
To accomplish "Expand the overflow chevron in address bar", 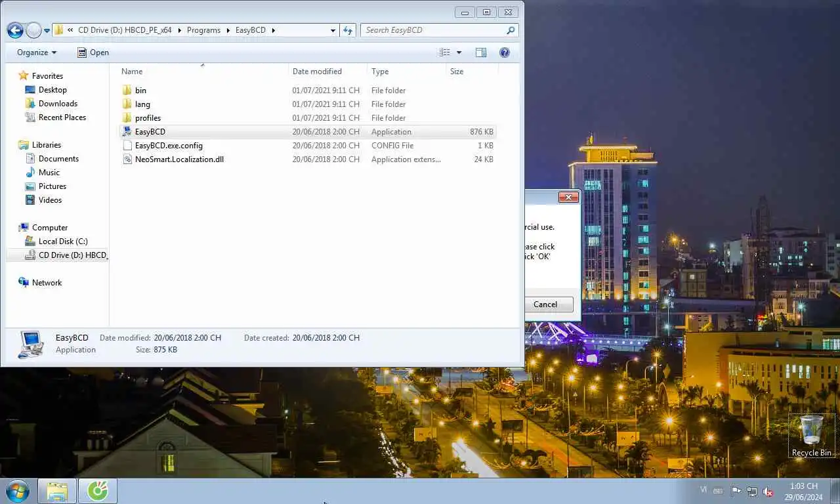I will [x=70, y=30].
